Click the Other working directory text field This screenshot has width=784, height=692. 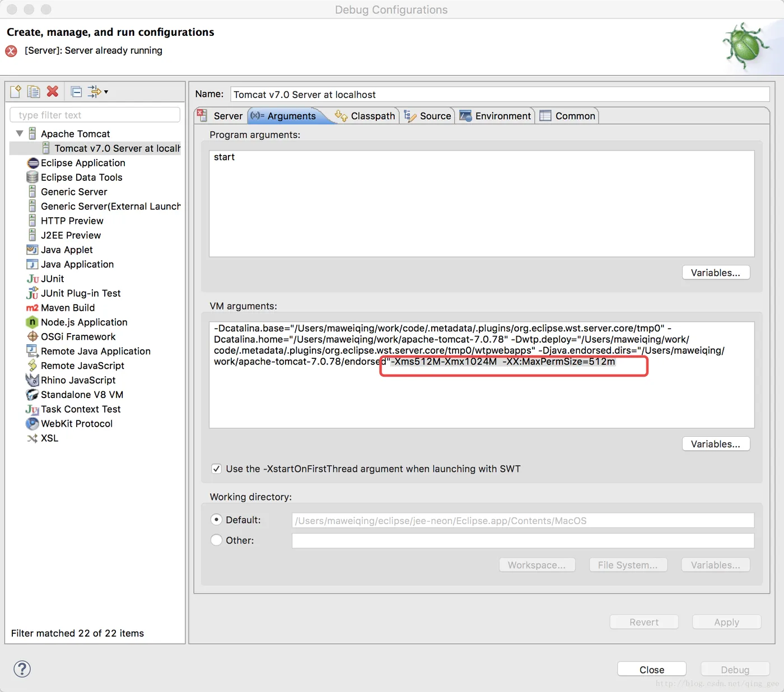tap(523, 541)
